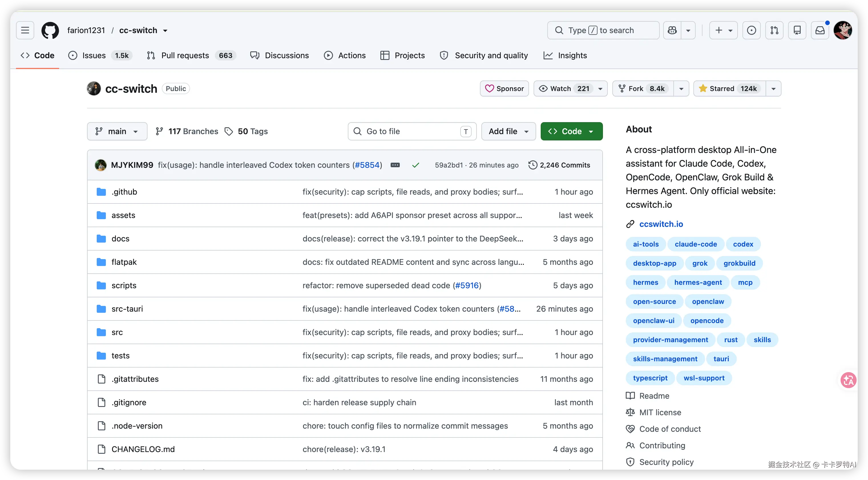The height and width of the screenshot is (480, 868).
Task: Select the claude-code topic tag
Action: click(695, 244)
